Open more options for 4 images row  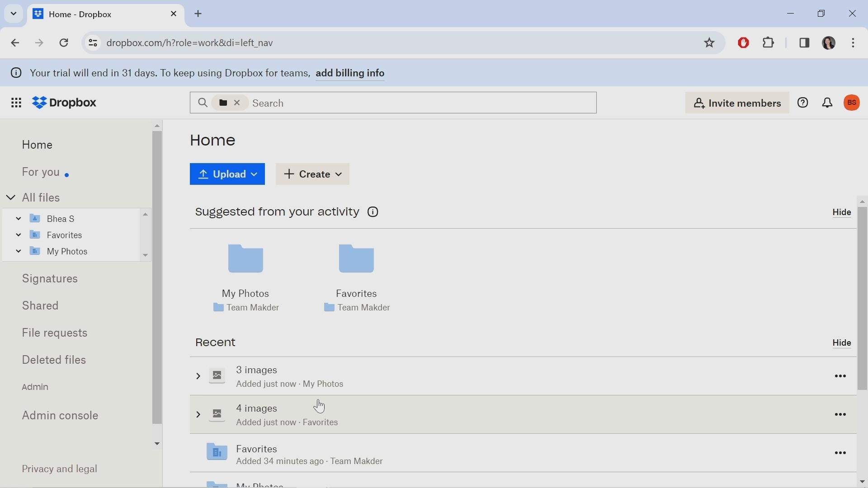(x=840, y=415)
